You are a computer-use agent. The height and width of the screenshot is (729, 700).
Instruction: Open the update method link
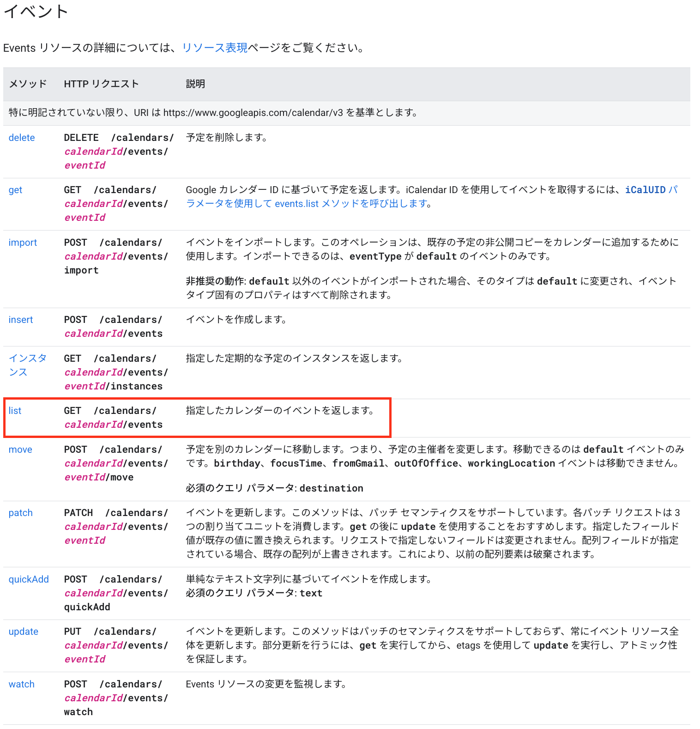click(23, 632)
